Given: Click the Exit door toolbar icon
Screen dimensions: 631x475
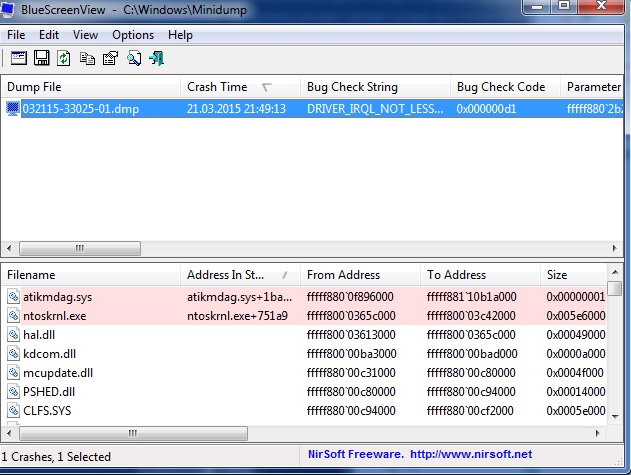Looking at the screenshot, I should (x=157, y=58).
